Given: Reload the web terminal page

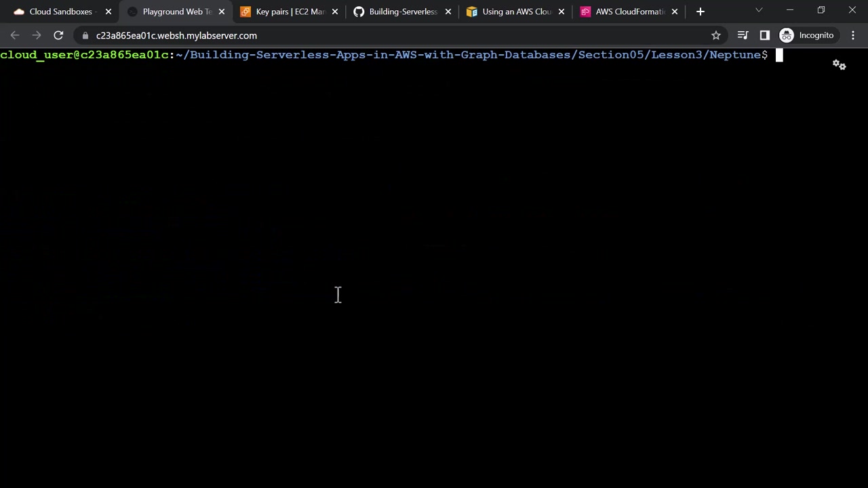Looking at the screenshot, I should tap(58, 35).
